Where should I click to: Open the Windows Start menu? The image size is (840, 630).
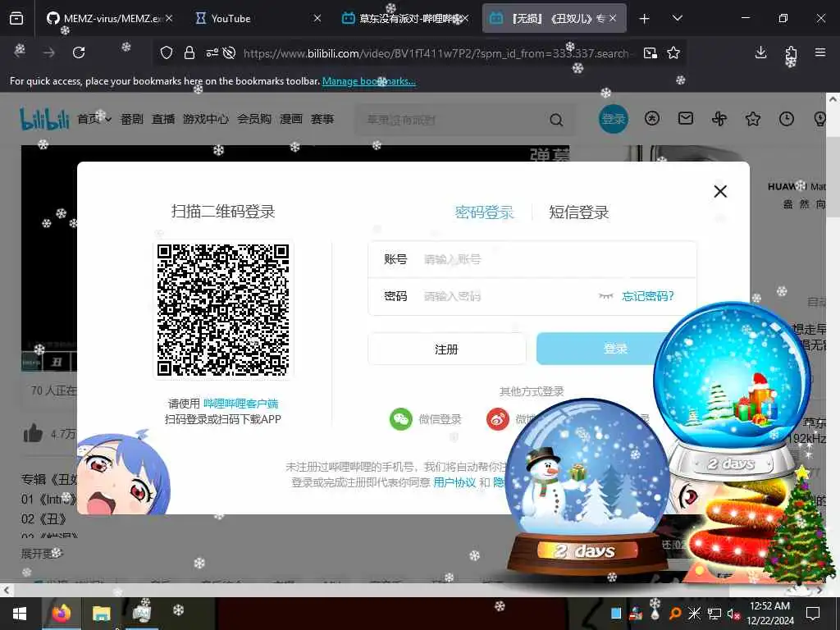(x=20, y=614)
